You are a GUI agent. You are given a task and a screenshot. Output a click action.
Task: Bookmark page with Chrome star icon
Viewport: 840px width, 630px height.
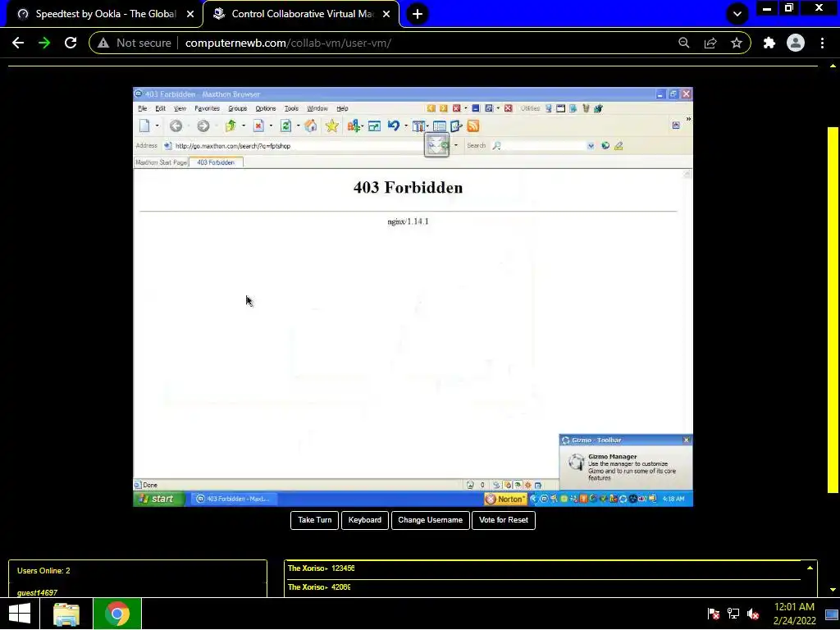(x=737, y=43)
